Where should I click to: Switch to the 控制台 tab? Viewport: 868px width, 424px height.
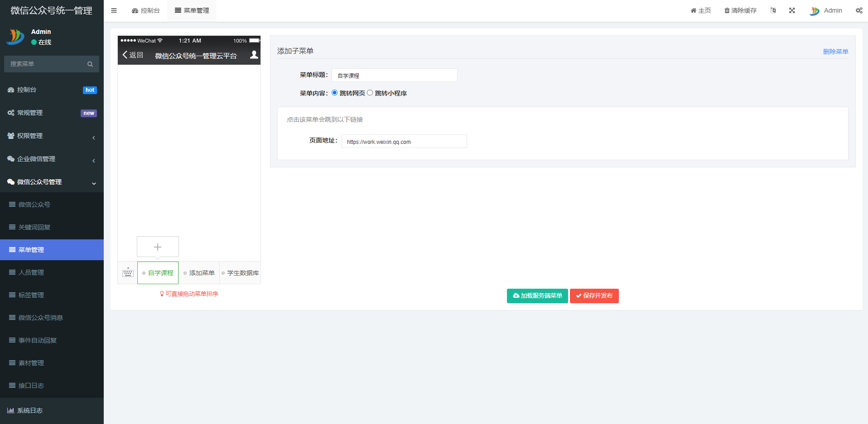pos(146,10)
